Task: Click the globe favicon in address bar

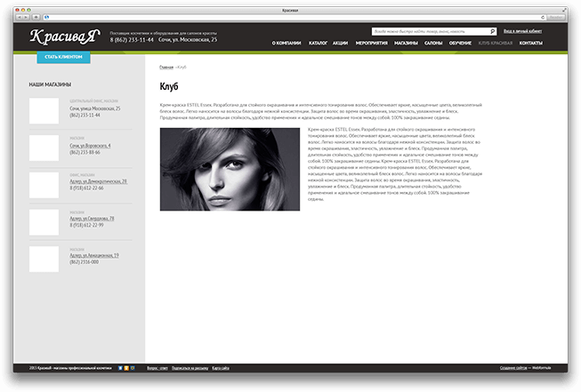Action: 46,17
